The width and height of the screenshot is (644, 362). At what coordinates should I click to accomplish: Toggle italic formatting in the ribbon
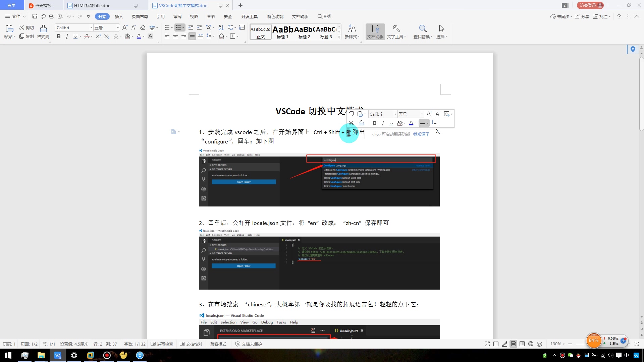tap(67, 36)
